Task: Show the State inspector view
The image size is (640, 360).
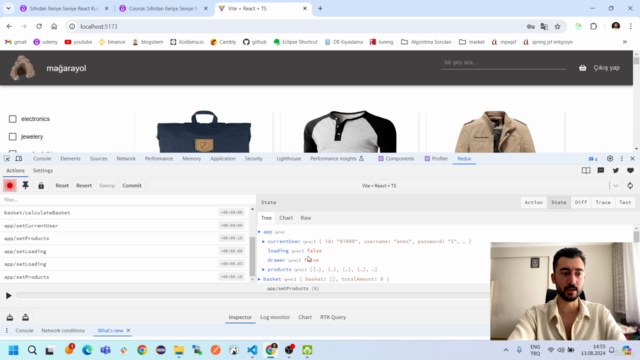Action: pos(559,202)
